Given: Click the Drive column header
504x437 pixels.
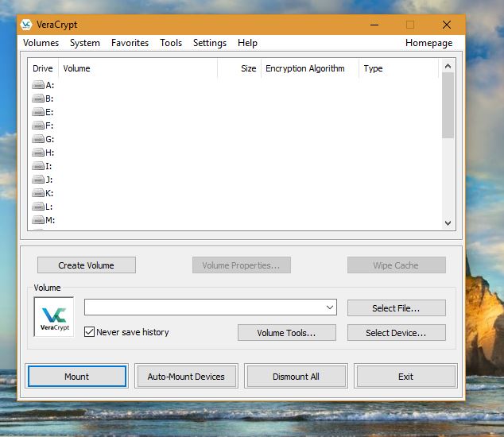Looking at the screenshot, I should (43, 68).
